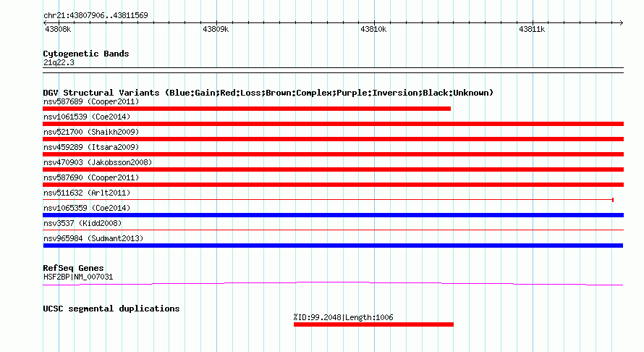The height and width of the screenshot is (352, 644).
Task: Click the DGV Structural Variants track heading
Action: (268, 93)
